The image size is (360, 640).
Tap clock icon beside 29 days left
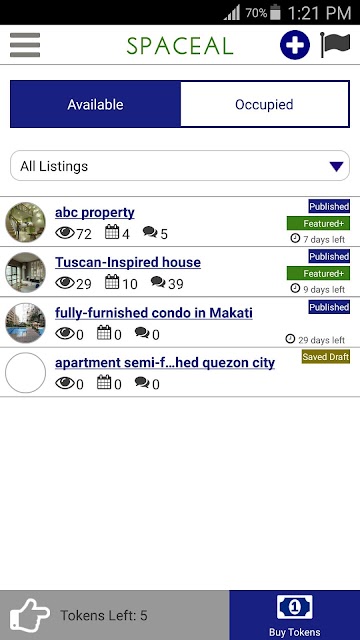(x=290, y=339)
